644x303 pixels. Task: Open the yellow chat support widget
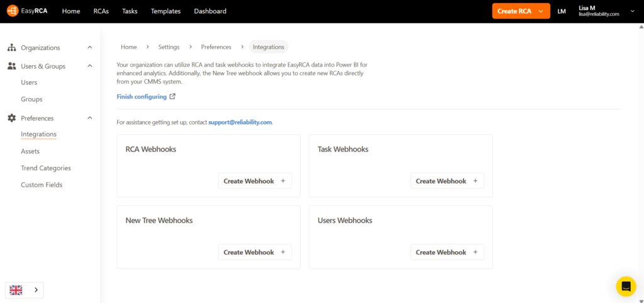pos(626,287)
